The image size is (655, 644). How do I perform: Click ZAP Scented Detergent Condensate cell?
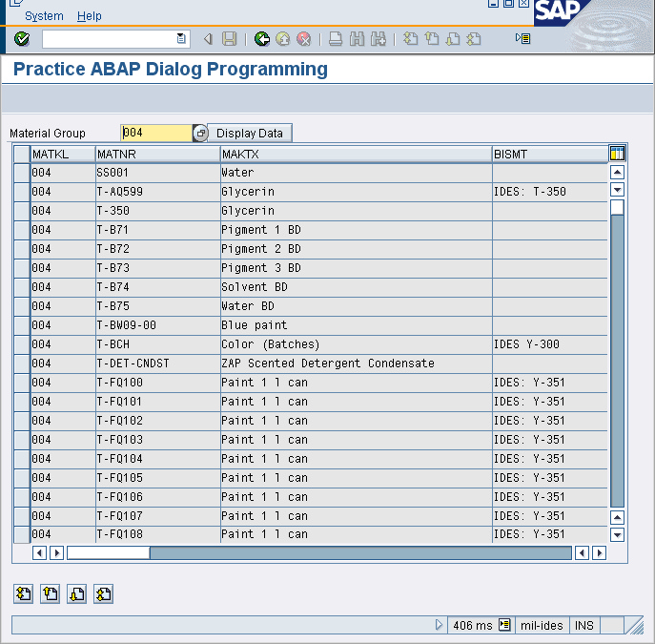tap(356, 364)
